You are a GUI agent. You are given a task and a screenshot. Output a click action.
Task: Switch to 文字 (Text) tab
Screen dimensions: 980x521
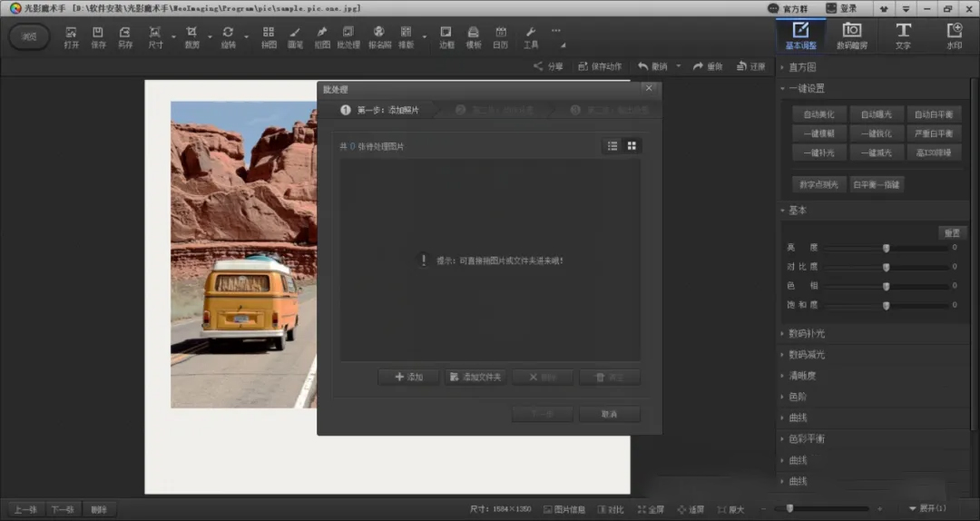(x=903, y=35)
